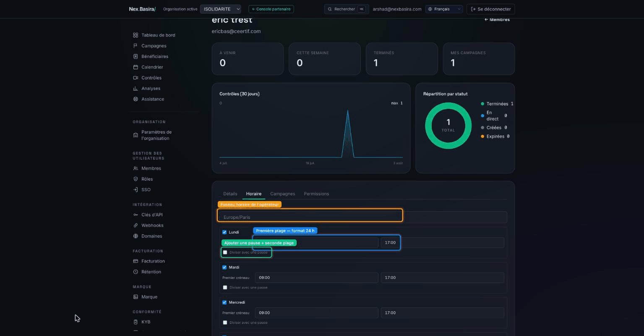
Task: Uncheck the Lundi day checkbox
Action: click(224, 232)
